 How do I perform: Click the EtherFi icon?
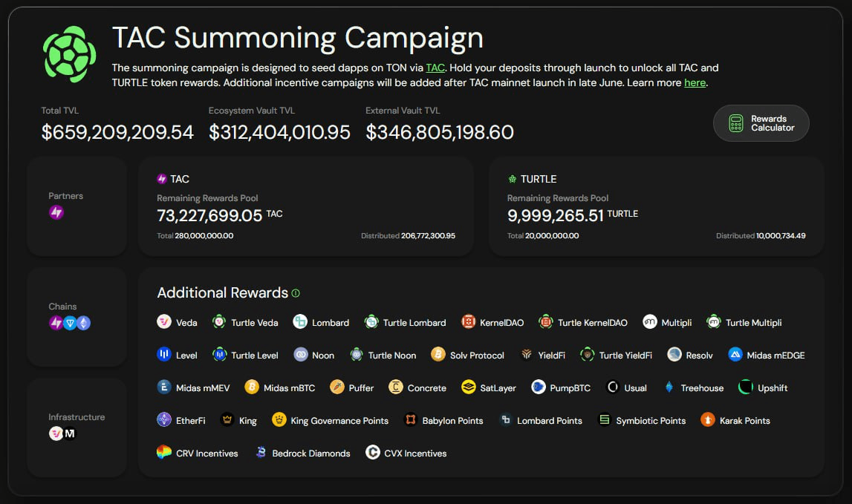pyautogui.click(x=164, y=420)
